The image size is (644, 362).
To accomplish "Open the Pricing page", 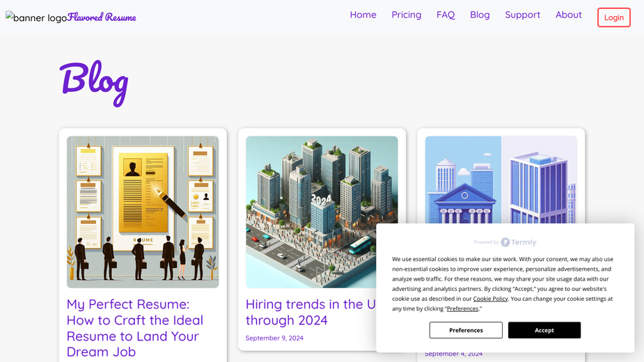I will tap(406, 15).
